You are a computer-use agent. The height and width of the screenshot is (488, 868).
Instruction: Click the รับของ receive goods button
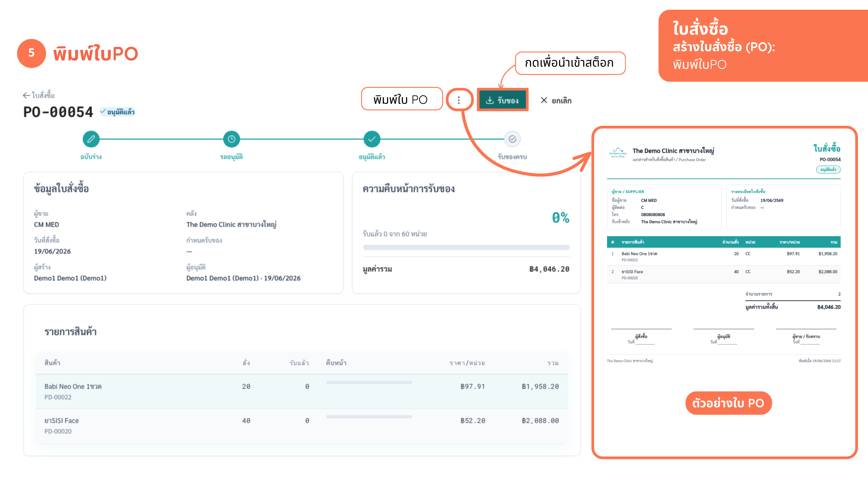[x=502, y=100]
